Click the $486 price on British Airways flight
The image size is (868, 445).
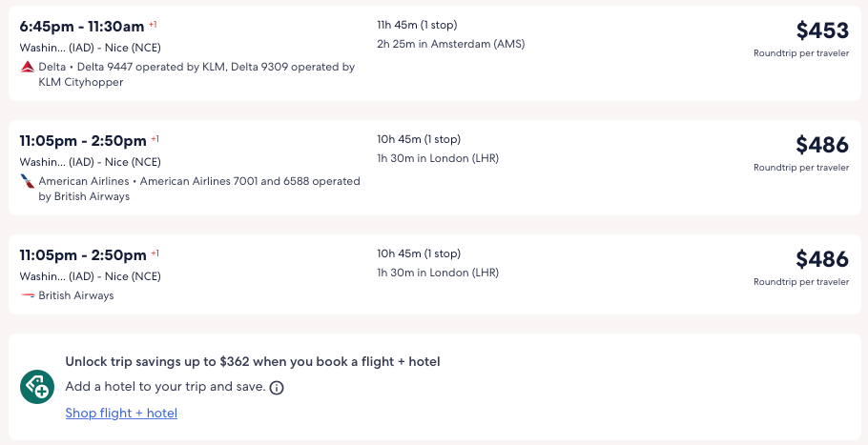tap(821, 259)
